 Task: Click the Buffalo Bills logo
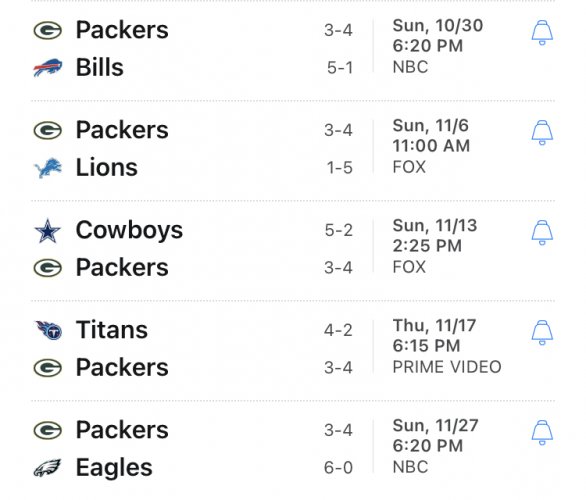coord(48,68)
